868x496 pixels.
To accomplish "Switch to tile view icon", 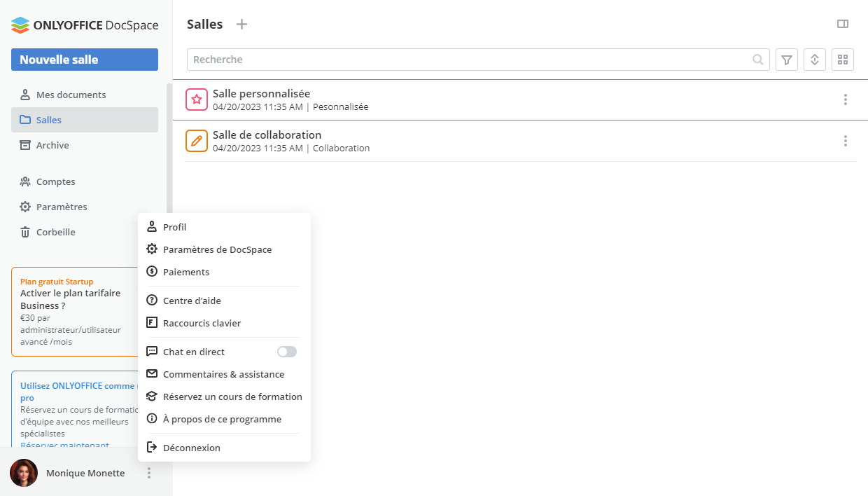I will [x=843, y=60].
